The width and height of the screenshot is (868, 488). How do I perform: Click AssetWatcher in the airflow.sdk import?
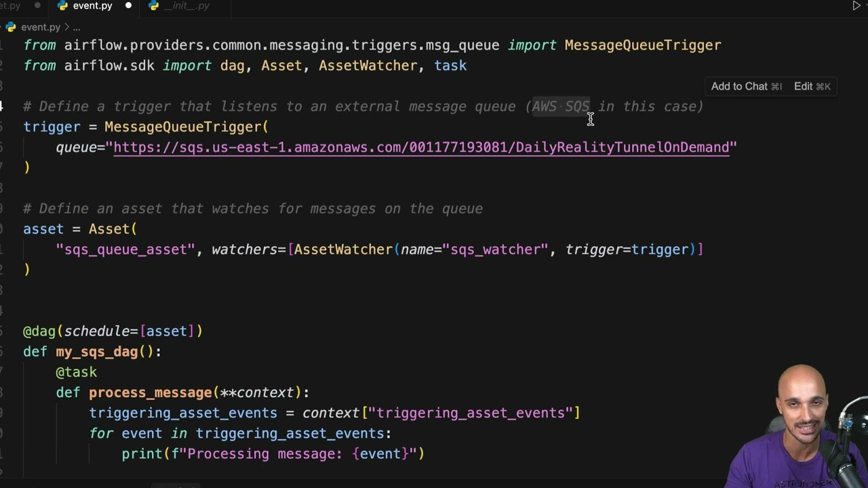368,66
